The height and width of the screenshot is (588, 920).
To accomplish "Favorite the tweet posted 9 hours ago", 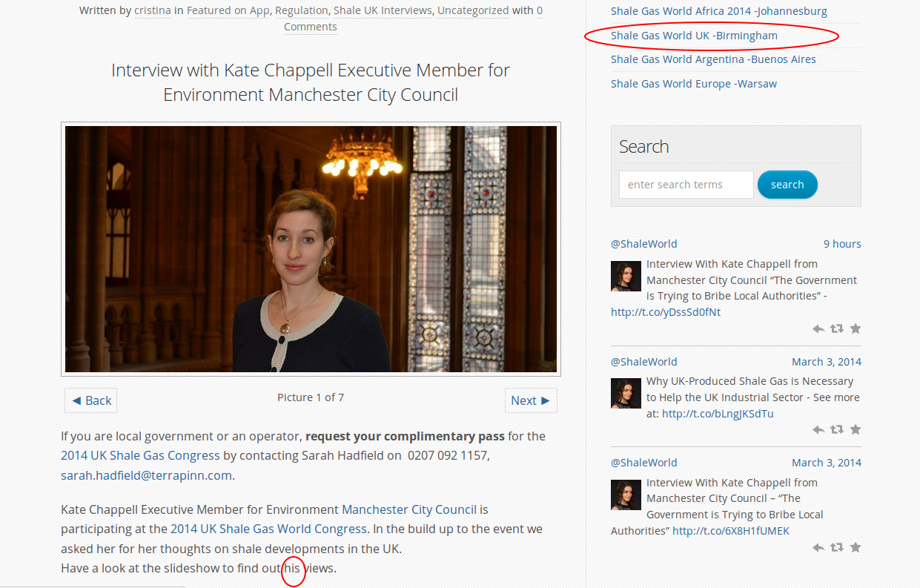I will click(x=855, y=328).
